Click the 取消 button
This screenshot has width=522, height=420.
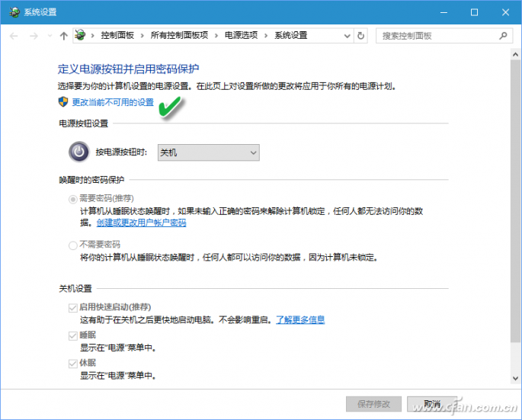pyautogui.click(x=432, y=404)
